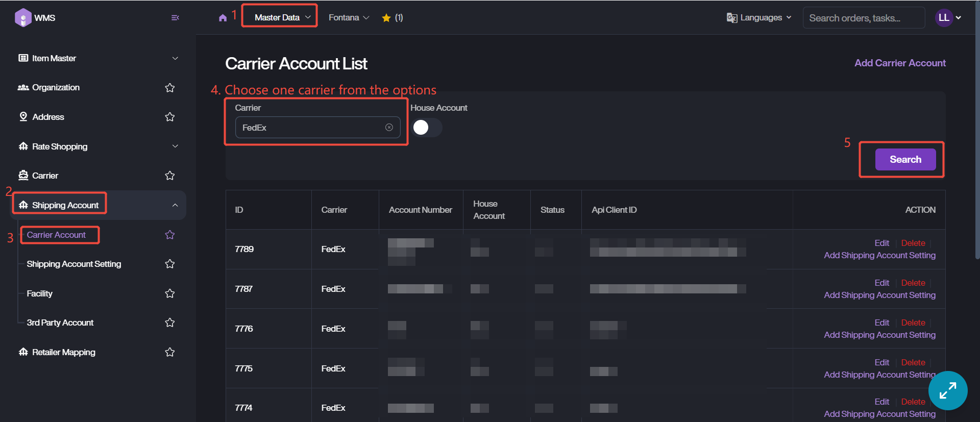Screen dimensions: 980x422
Task: Toggle the House Account switch
Action: tap(427, 128)
